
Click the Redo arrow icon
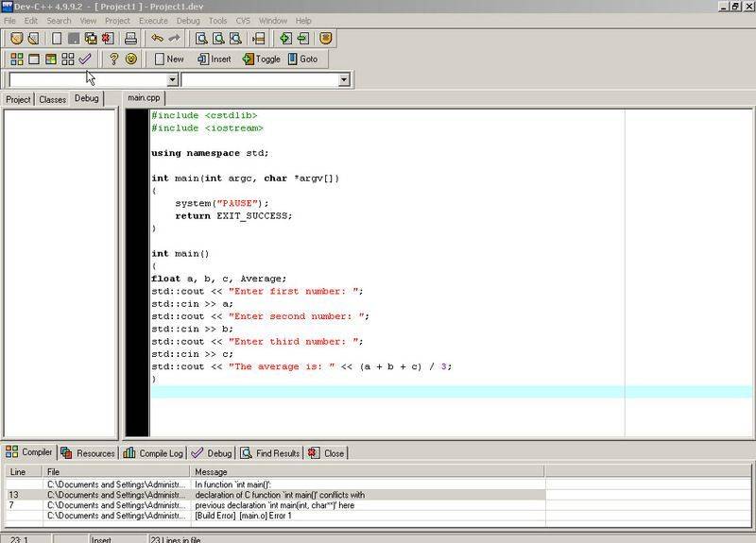[x=174, y=39]
